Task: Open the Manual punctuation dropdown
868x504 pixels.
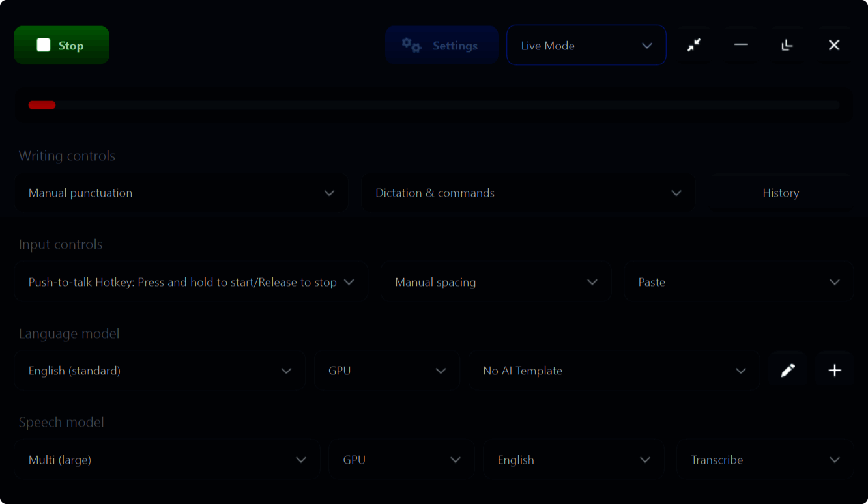Action: pos(181,193)
